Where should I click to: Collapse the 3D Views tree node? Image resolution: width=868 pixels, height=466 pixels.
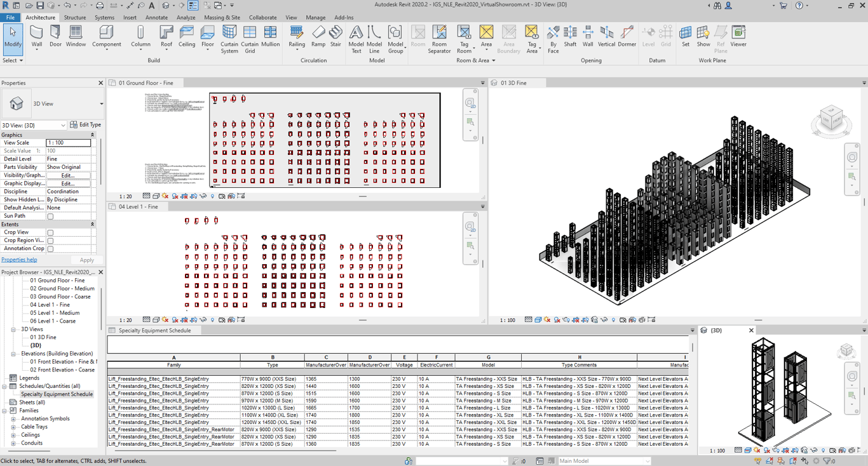click(x=13, y=330)
